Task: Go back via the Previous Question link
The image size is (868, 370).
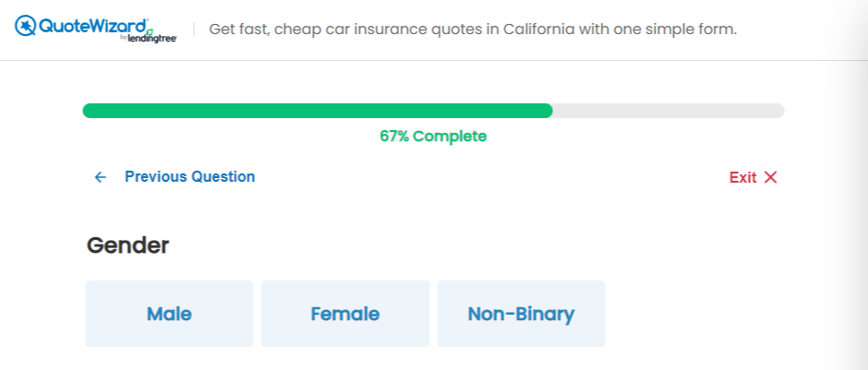Action: (189, 177)
